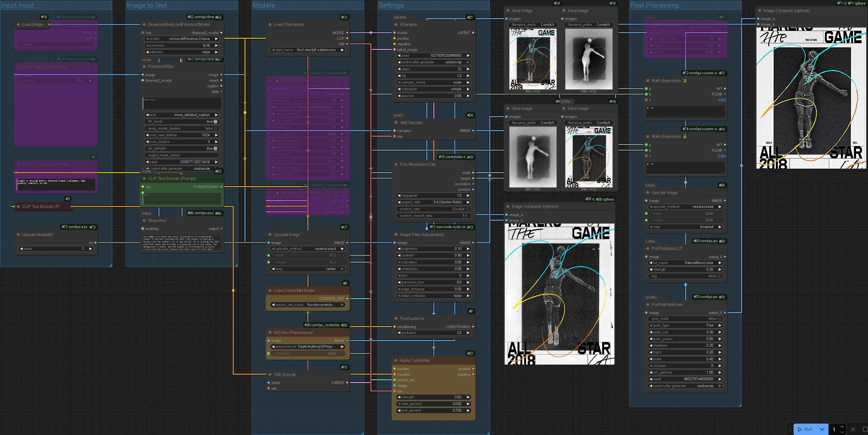
Task: Decrease KSampler cfg with left arrow
Action: (x=399, y=76)
